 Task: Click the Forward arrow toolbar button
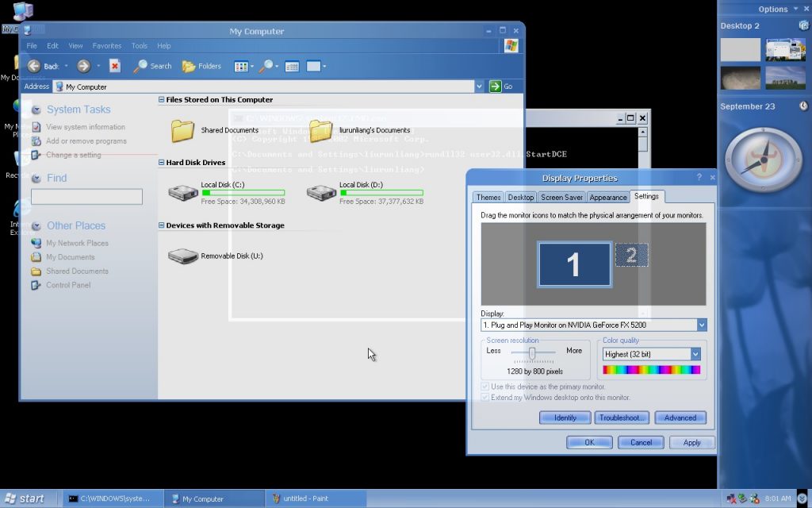point(83,66)
